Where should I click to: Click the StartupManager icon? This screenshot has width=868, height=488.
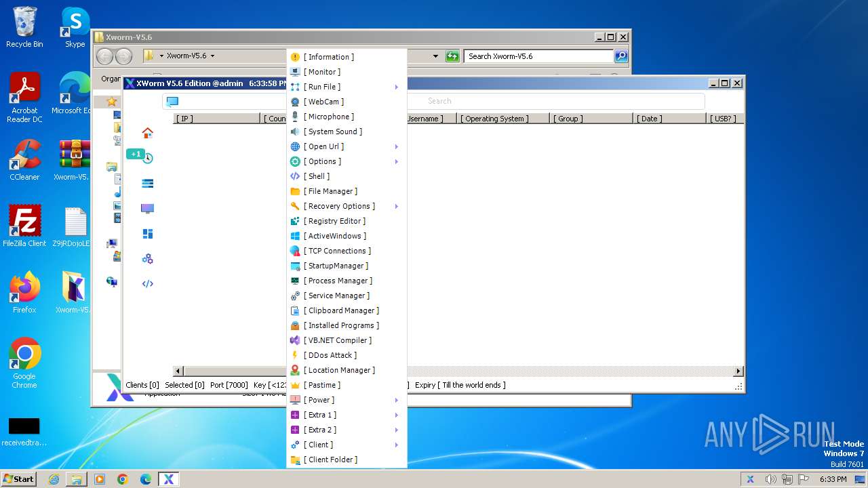[295, 266]
